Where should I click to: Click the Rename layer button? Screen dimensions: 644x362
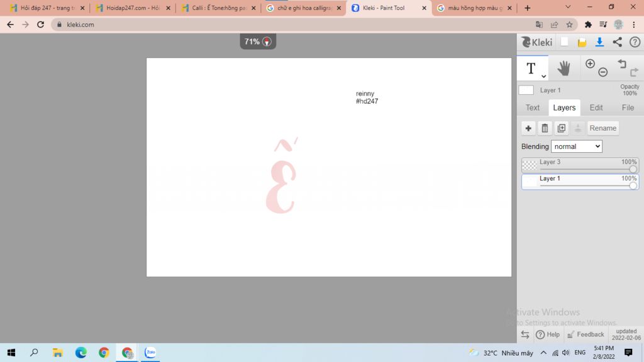pos(603,128)
